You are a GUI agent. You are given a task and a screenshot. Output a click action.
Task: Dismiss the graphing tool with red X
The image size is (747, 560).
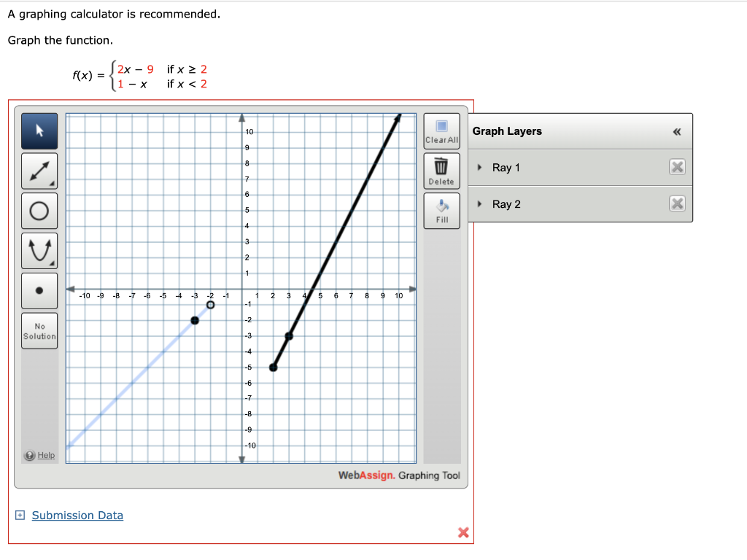[x=463, y=533]
